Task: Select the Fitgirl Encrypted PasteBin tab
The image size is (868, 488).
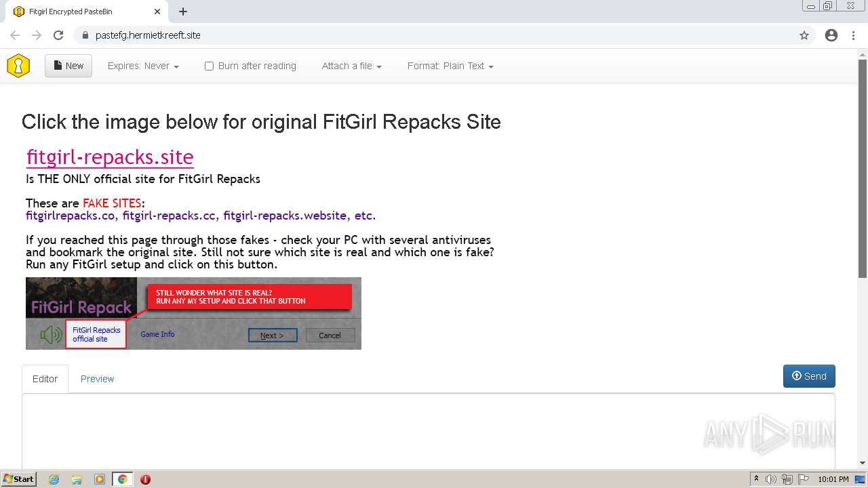Action: (x=87, y=12)
